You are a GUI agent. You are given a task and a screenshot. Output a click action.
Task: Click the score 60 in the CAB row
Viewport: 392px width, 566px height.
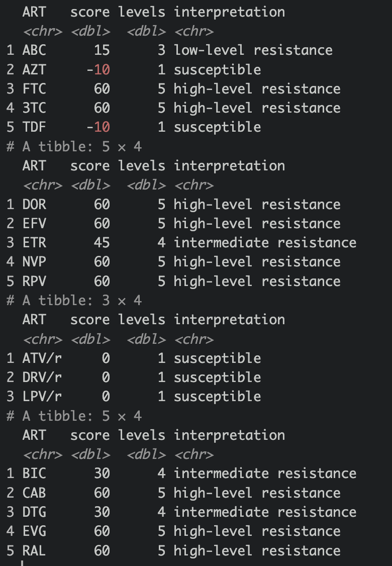[x=102, y=493]
